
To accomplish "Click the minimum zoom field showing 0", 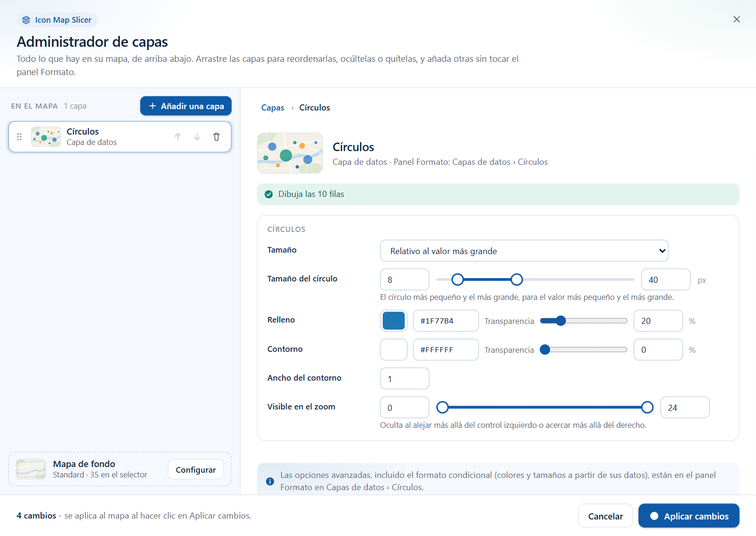I will pyautogui.click(x=404, y=407).
